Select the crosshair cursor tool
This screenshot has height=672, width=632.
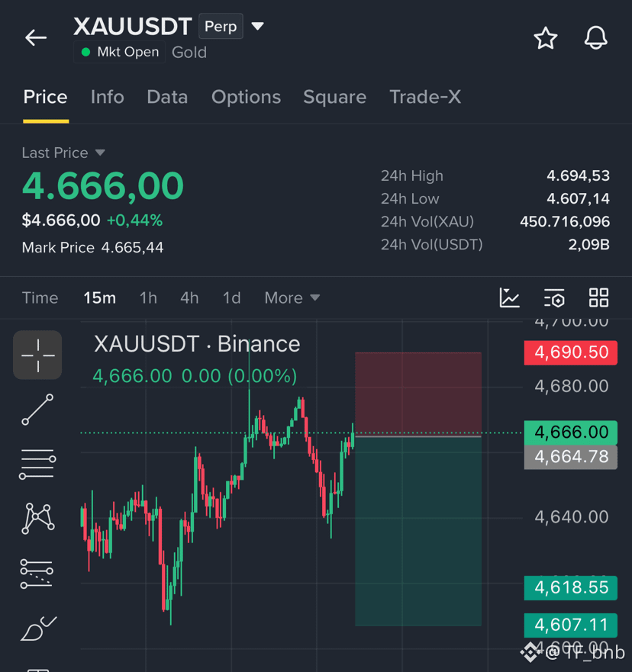37,355
